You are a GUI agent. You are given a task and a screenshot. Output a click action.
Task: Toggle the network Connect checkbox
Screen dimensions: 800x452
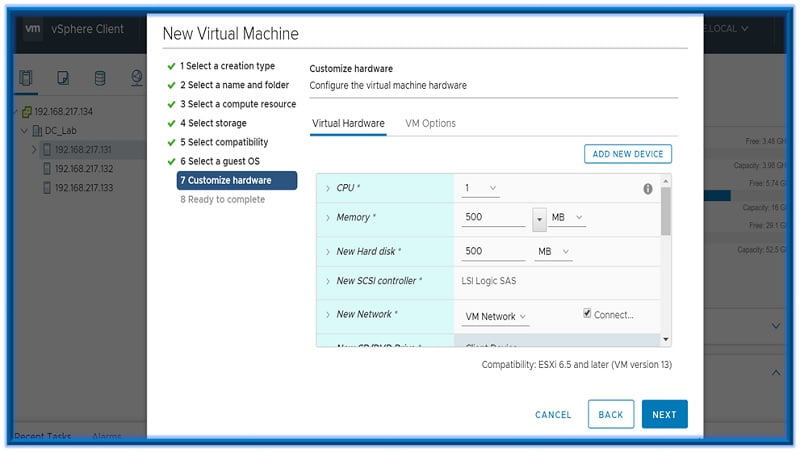point(587,314)
